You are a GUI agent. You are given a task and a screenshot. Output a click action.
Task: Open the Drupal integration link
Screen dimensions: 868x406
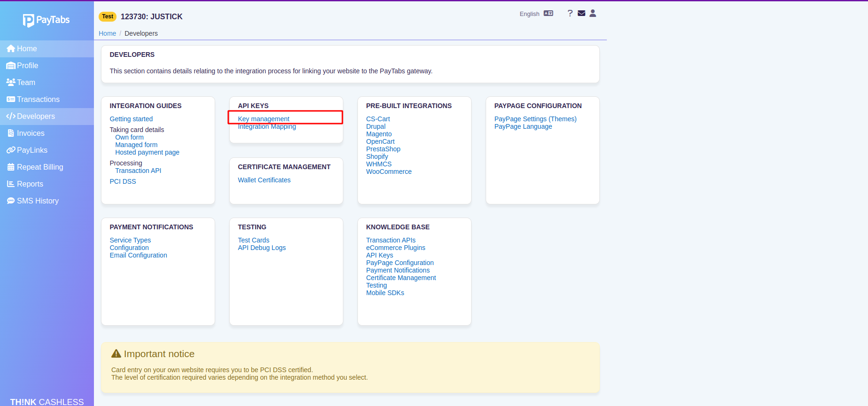pyautogui.click(x=376, y=126)
